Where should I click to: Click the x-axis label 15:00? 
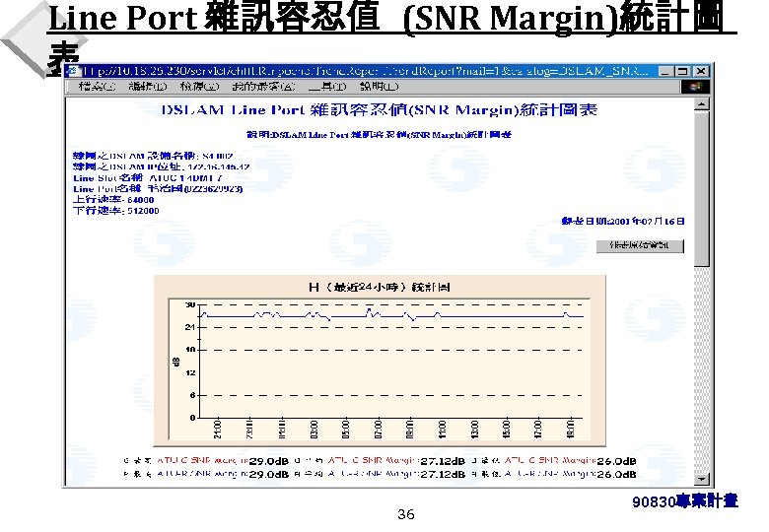pyautogui.click(x=506, y=430)
